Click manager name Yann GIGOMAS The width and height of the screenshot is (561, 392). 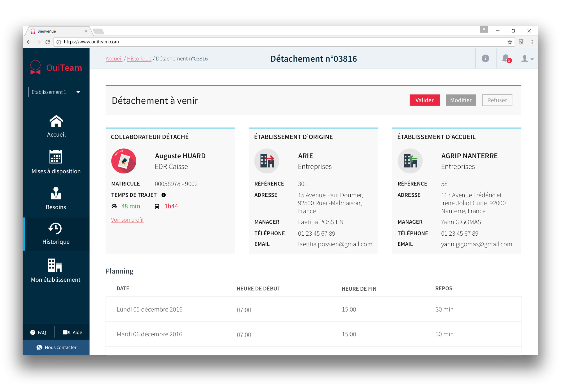click(461, 222)
